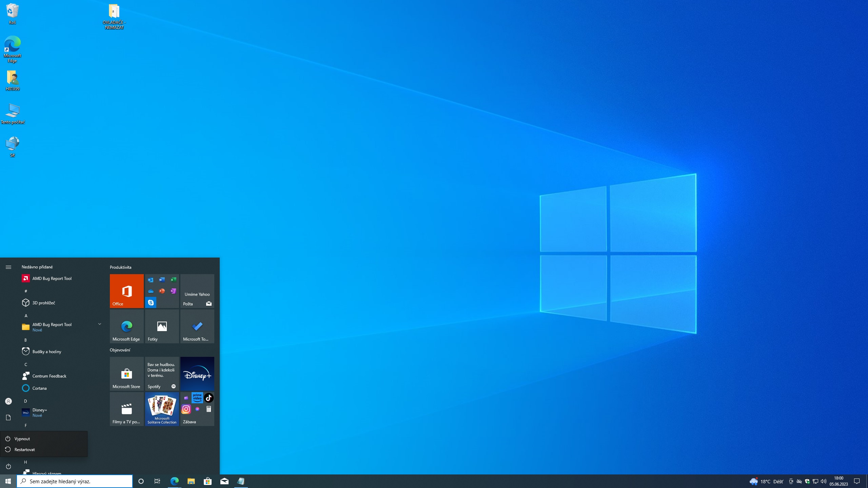Open Budíky a hodiny from app list
Image resolution: width=868 pixels, height=488 pixels.
[x=47, y=351]
